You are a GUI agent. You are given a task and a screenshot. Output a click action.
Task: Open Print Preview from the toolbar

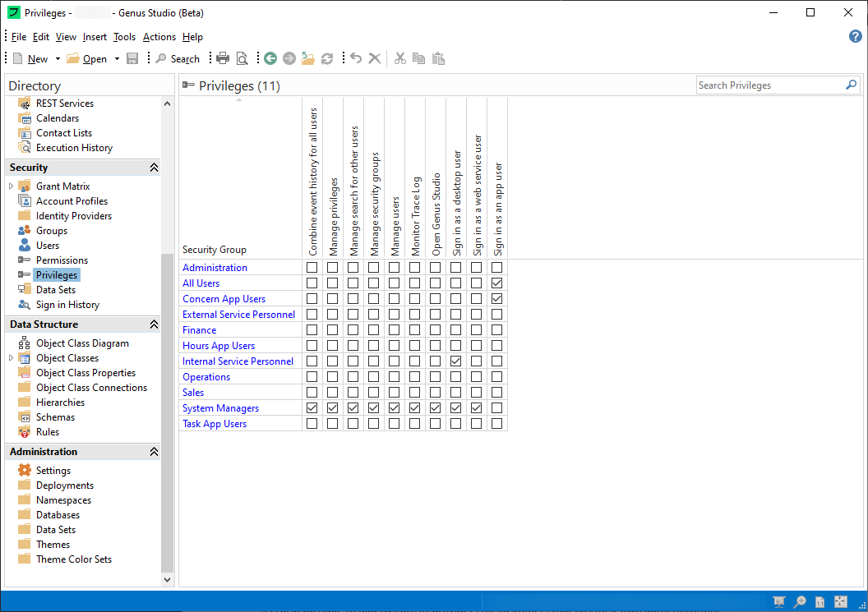242,58
